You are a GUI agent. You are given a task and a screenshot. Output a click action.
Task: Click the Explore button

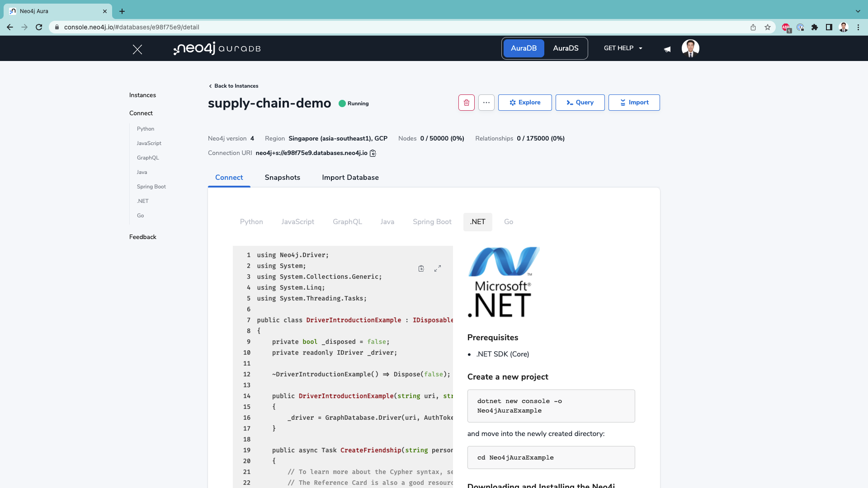coord(525,103)
